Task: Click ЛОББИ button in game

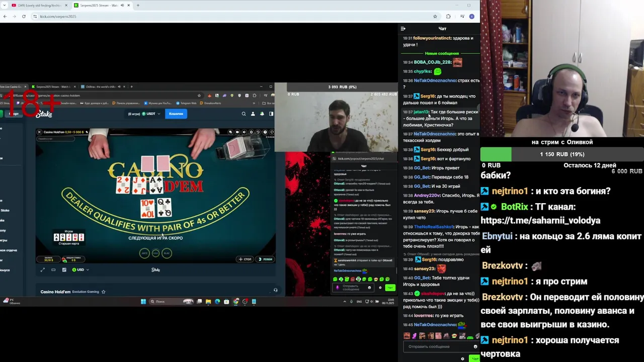Action: [266, 259]
